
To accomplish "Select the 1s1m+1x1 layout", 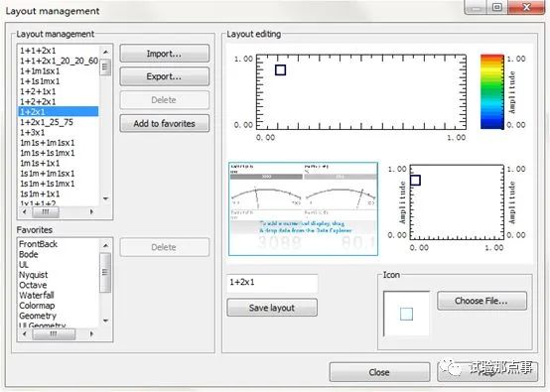I will [58, 194].
